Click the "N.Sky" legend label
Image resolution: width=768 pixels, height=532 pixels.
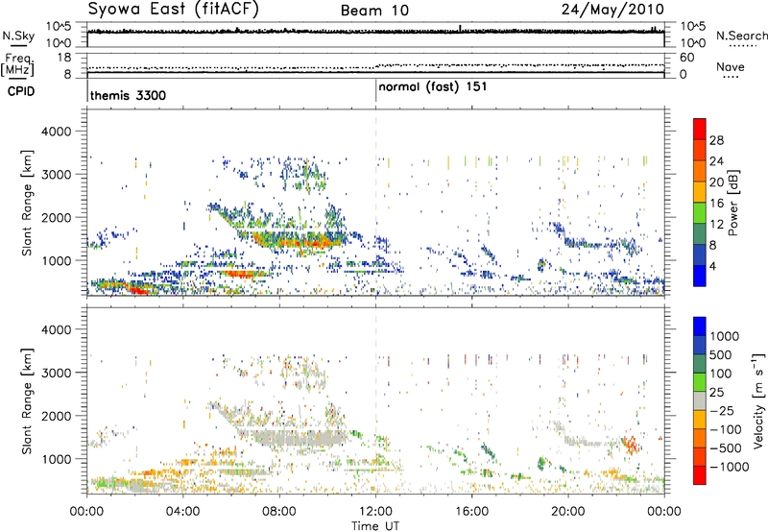pos(18,36)
